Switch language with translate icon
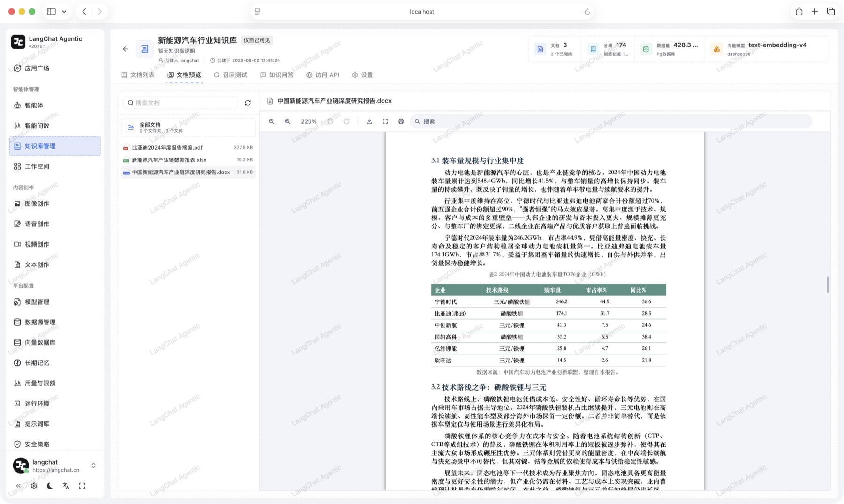Screen dimensions: 844x504 pyautogui.click(x=66, y=486)
